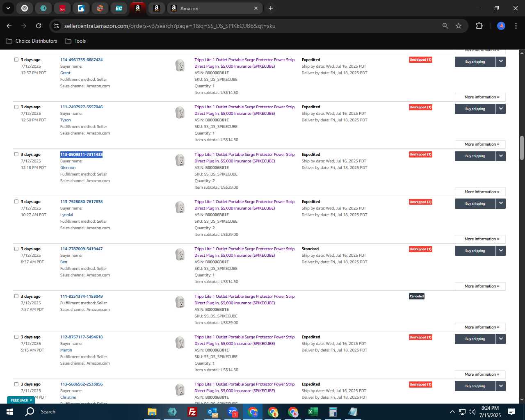
Task: Open the tab search dropdown arrow
Action: click(x=8, y=8)
